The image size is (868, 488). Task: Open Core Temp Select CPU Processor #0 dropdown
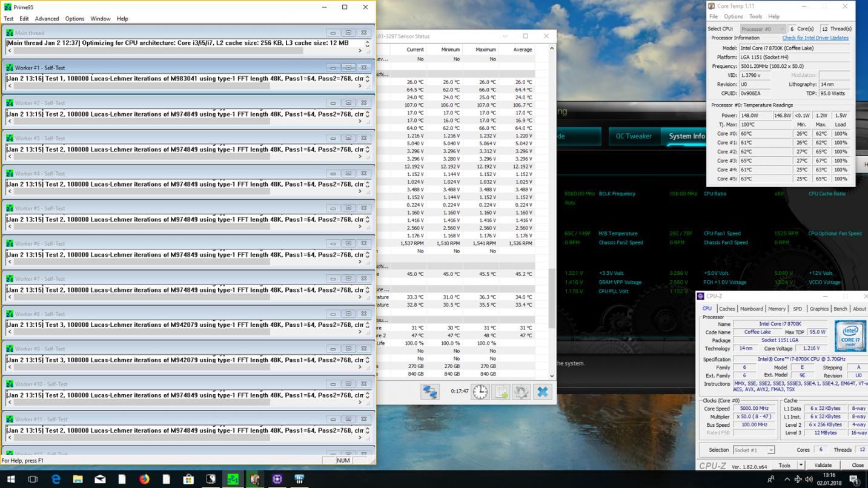(x=763, y=28)
